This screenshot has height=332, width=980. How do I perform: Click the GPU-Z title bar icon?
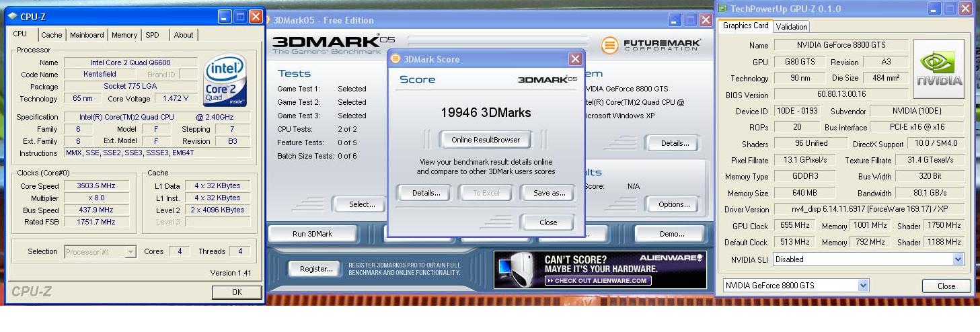click(723, 9)
